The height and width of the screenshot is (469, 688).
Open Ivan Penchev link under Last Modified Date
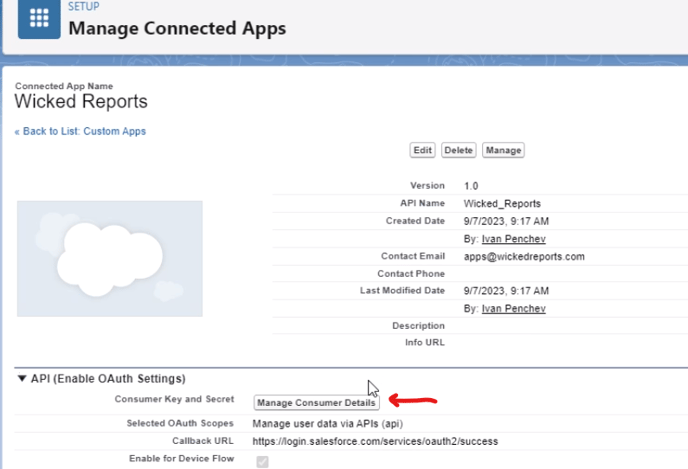(x=513, y=308)
